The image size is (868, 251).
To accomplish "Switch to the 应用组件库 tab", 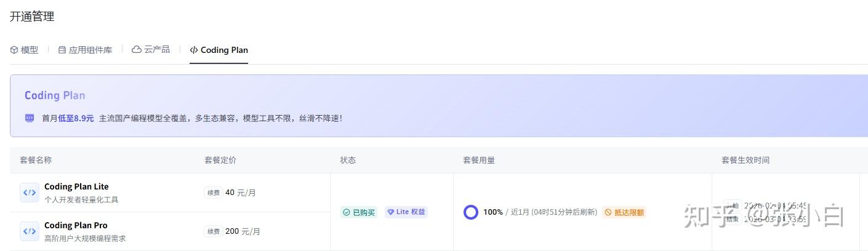I will (85, 50).
